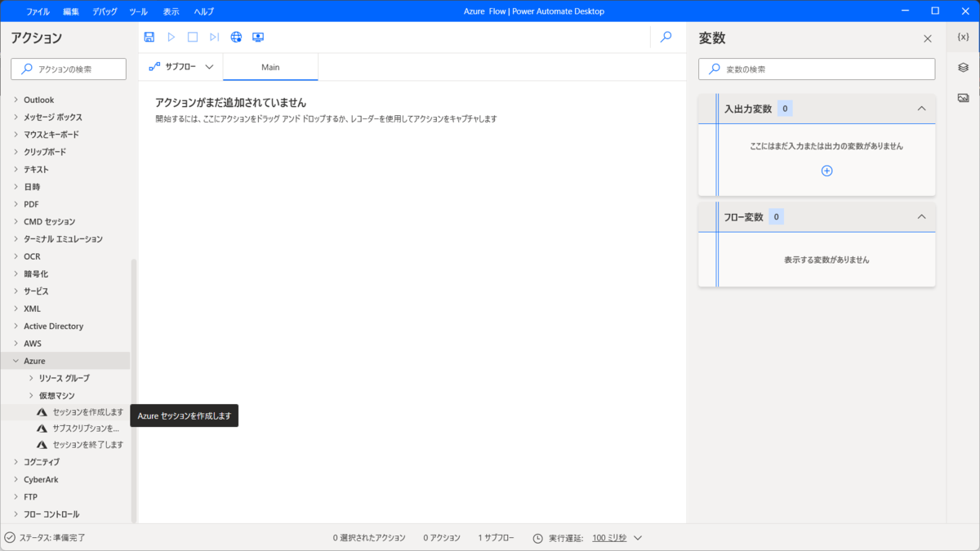980x551 pixels.
Task: Collapse the 入出力変数 section chevron
Action: [x=921, y=109]
